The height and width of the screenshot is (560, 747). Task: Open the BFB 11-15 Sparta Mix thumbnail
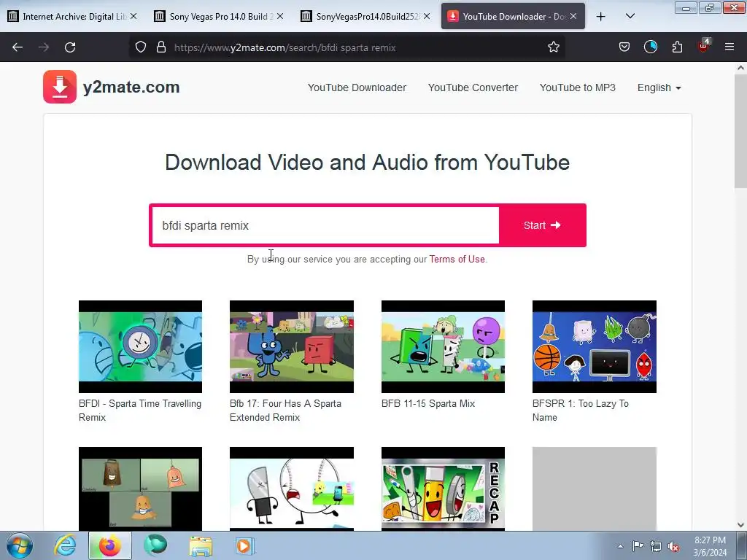tap(443, 346)
